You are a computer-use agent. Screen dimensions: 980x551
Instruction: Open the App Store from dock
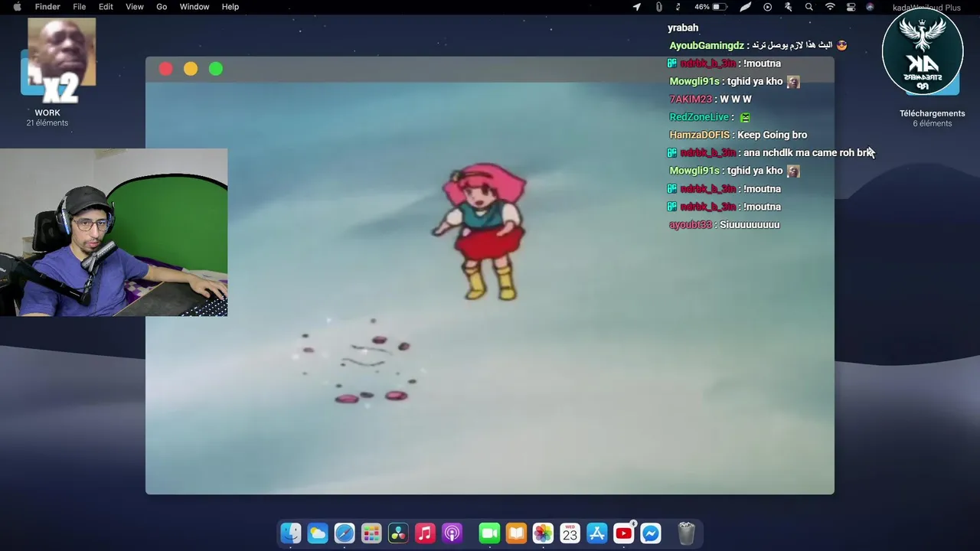596,533
